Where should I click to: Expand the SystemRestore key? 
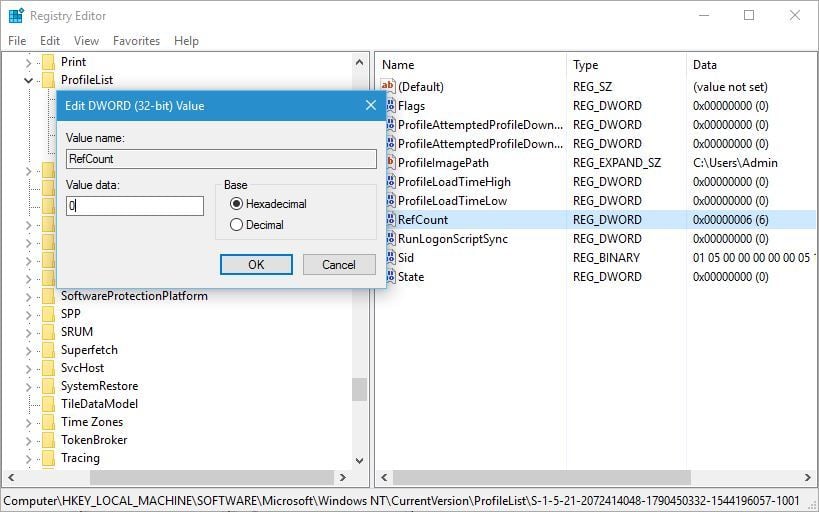[28, 387]
